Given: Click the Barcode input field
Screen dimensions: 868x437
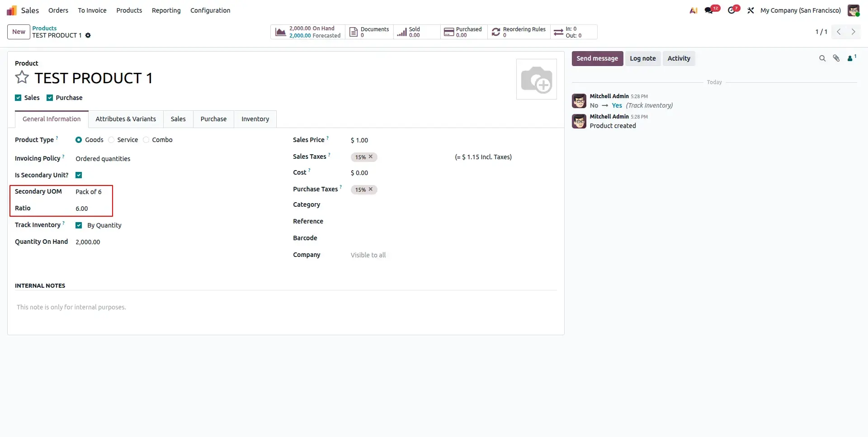Looking at the screenshot, I should pyautogui.click(x=453, y=238).
